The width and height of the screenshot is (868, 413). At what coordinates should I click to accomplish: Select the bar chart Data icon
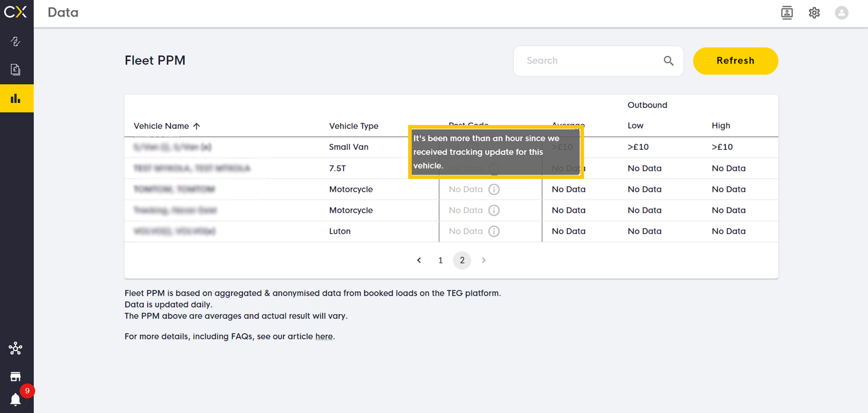16,98
